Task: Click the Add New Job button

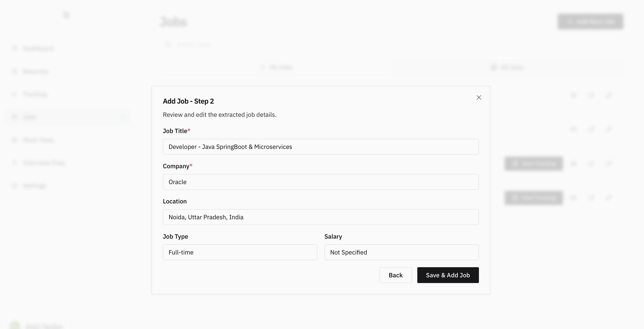Action: click(x=590, y=22)
